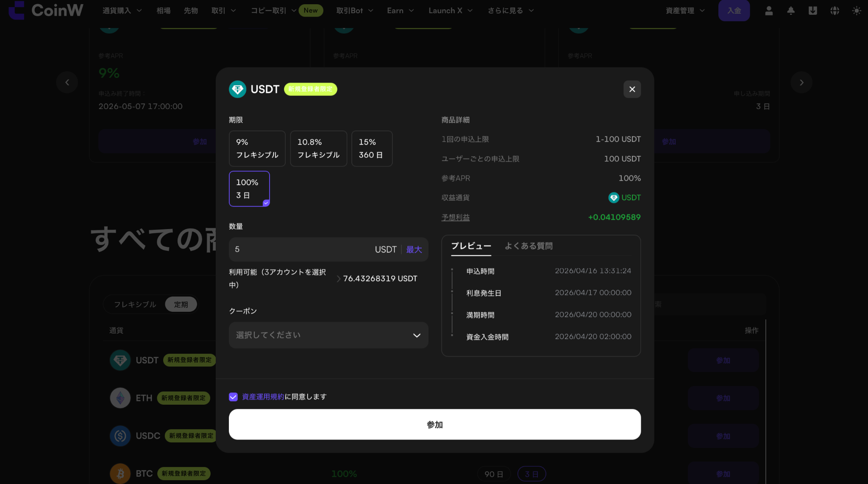This screenshot has width=868, height=484.
Task: Select the 15% 360-day term option
Action: (x=372, y=148)
